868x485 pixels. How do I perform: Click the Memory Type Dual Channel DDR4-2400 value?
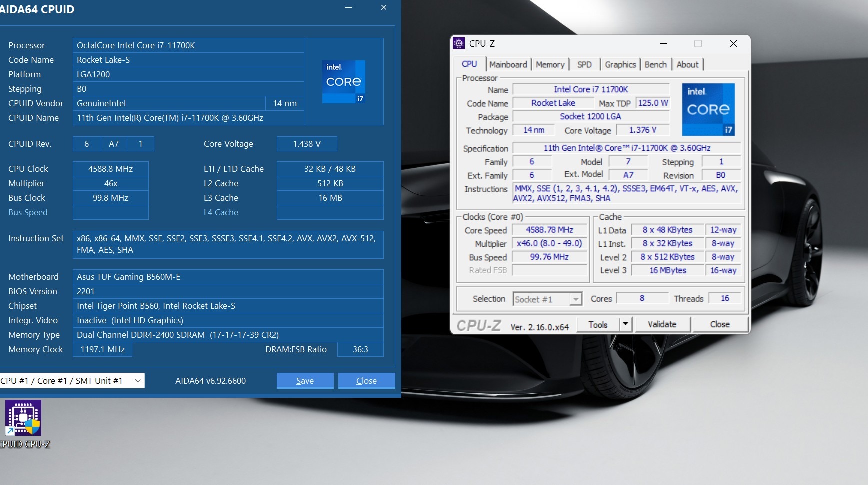click(x=228, y=335)
